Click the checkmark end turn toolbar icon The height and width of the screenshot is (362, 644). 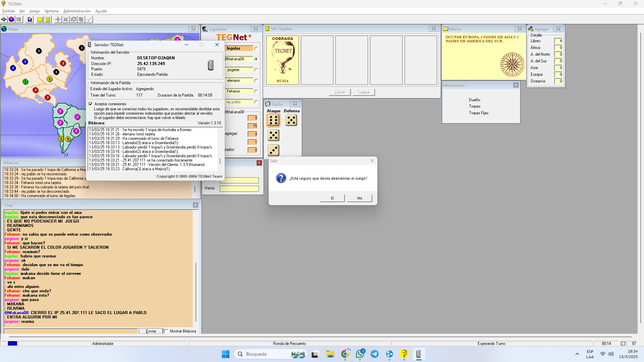click(x=89, y=19)
